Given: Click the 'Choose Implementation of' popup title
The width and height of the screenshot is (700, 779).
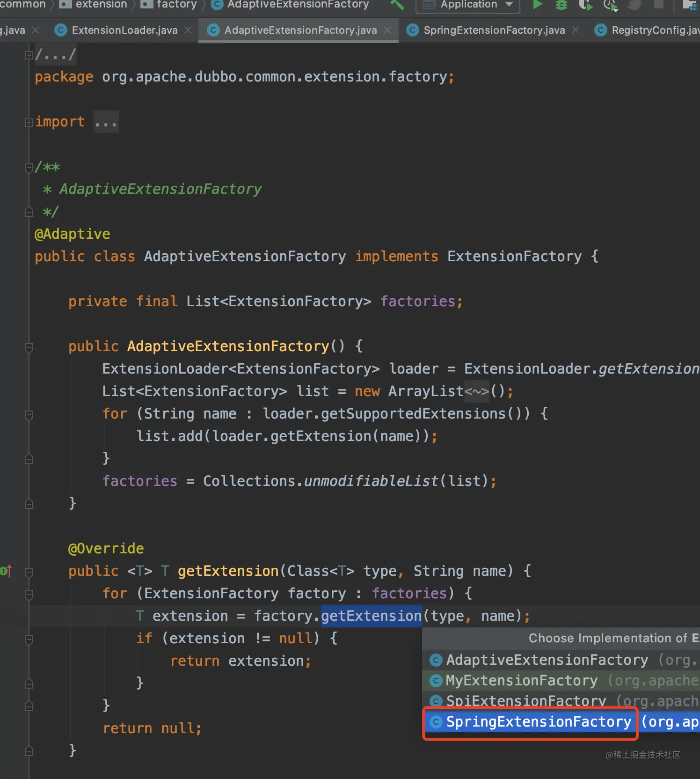Looking at the screenshot, I should (x=614, y=638).
